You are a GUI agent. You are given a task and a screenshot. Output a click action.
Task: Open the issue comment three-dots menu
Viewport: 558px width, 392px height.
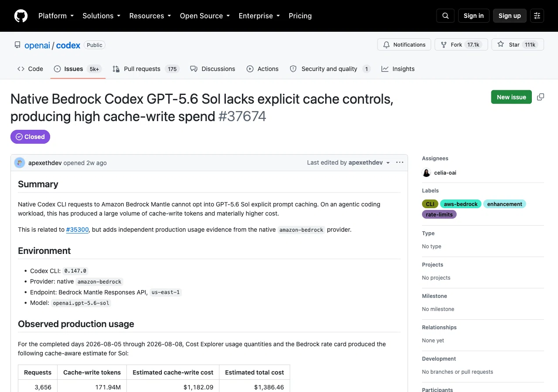pos(400,162)
